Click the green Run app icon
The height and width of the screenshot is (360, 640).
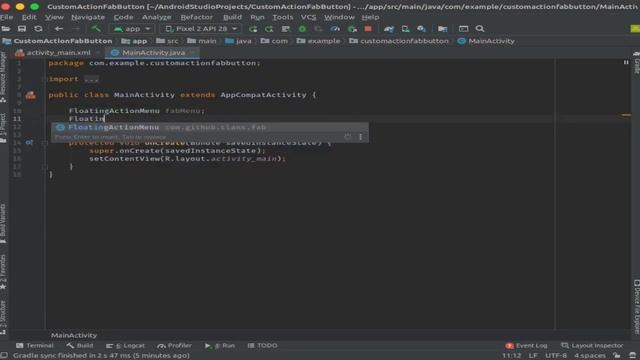click(253, 29)
